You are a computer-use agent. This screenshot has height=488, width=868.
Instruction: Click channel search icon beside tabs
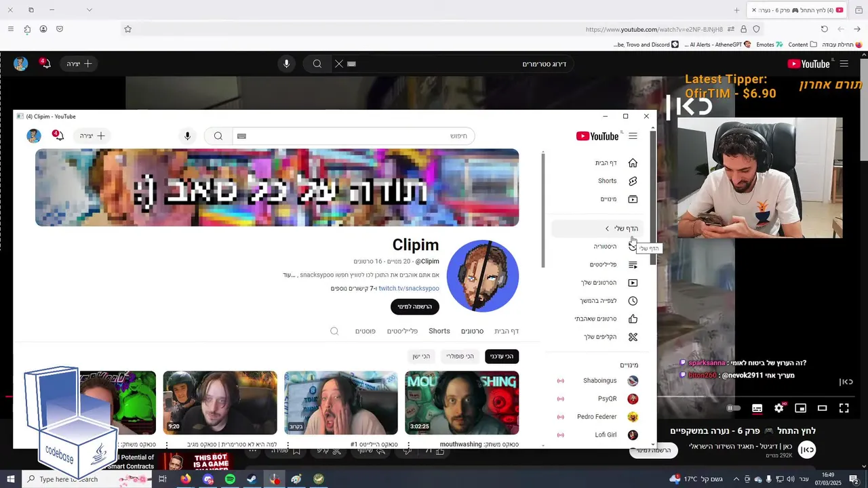tap(334, 331)
